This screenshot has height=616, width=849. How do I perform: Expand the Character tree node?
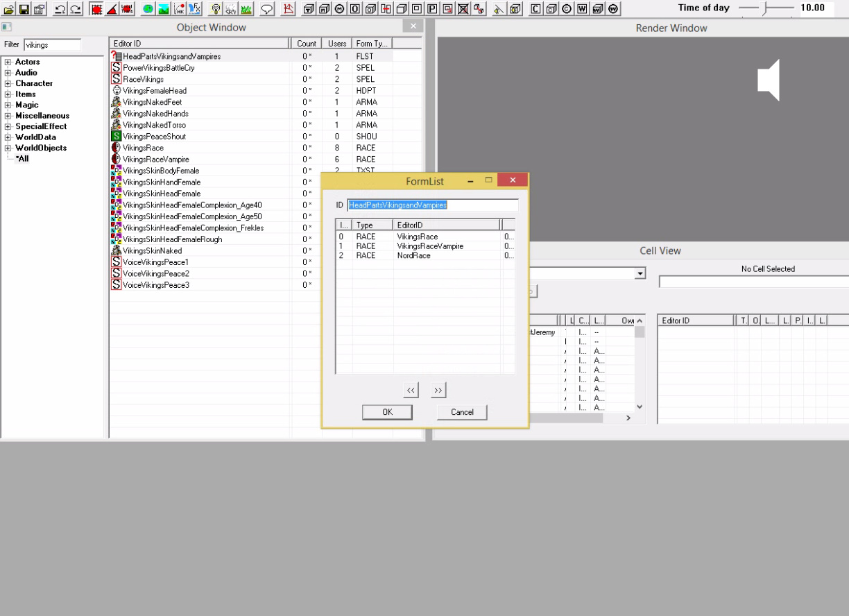(x=8, y=83)
